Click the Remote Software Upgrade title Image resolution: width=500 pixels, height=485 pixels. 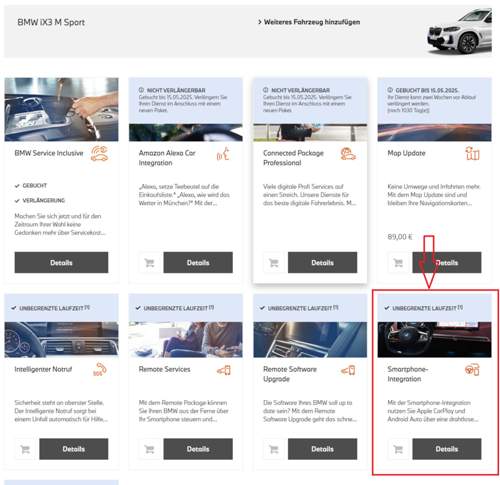coord(290,374)
